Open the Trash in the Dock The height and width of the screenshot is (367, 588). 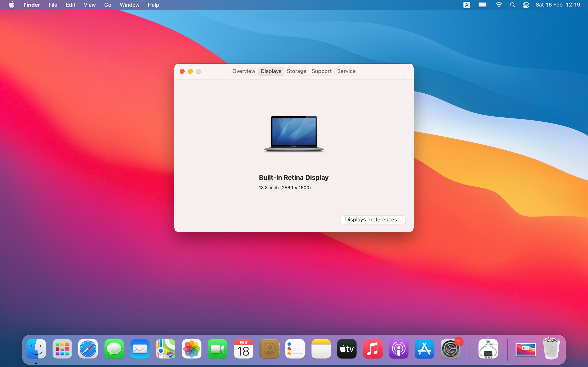point(551,349)
